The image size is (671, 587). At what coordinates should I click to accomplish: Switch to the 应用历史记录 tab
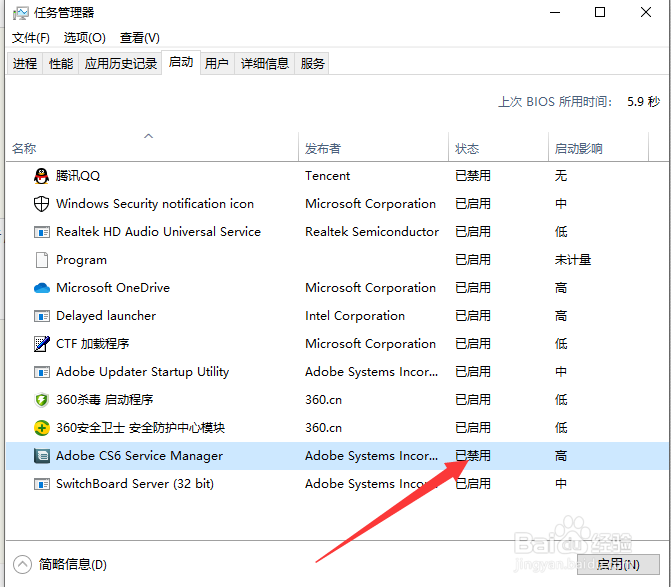121,63
